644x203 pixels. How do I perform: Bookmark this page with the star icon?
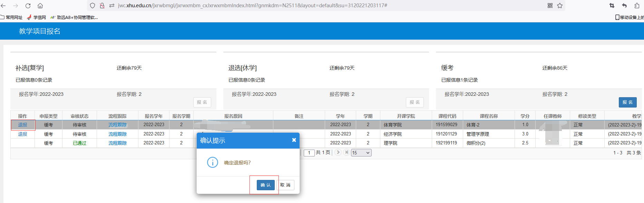[560, 6]
